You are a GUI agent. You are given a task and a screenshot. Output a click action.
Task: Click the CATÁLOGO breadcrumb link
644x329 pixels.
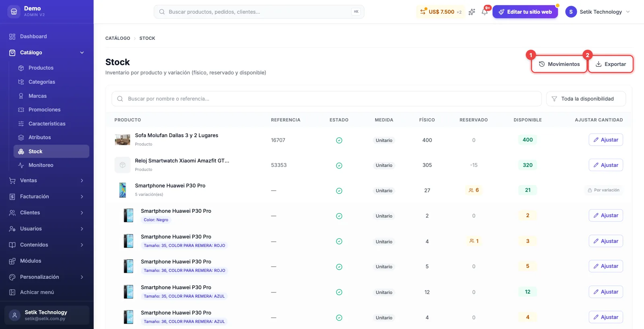[x=118, y=38]
